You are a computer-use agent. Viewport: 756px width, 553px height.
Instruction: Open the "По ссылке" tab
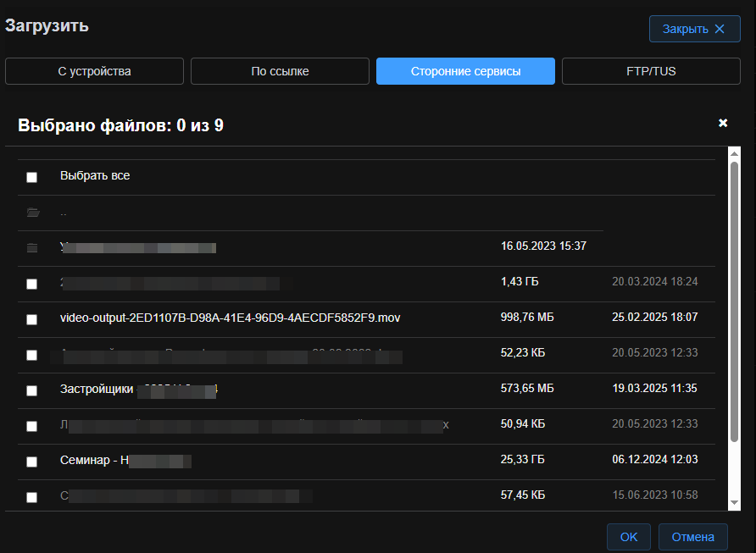[x=281, y=71]
